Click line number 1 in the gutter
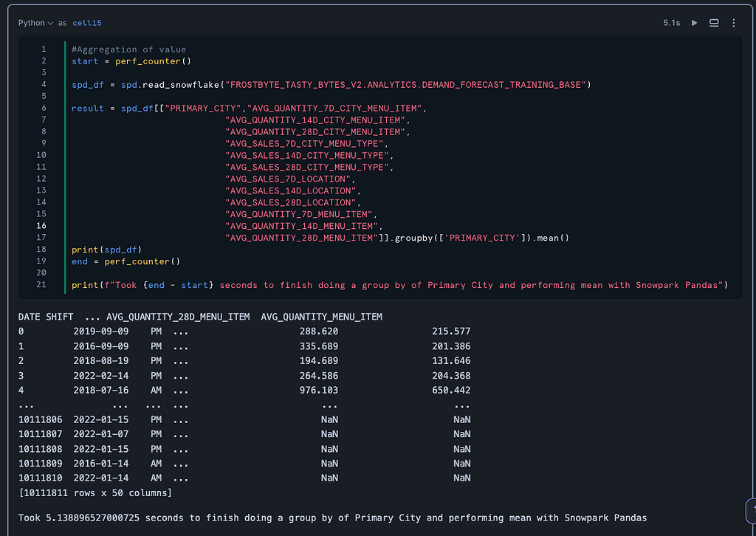The width and height of the screenshot is (756, 536). tap(44, 49)
